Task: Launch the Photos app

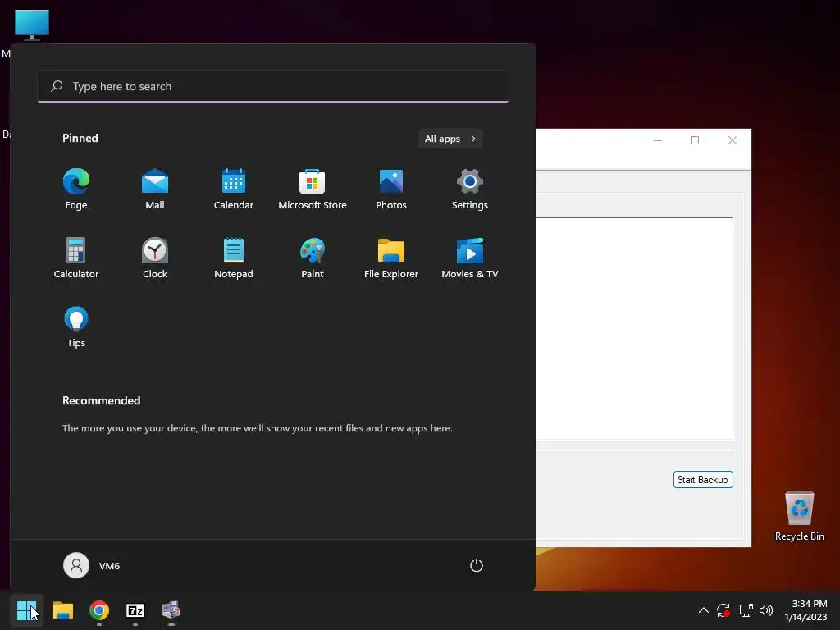Action: tap(391, 189)
